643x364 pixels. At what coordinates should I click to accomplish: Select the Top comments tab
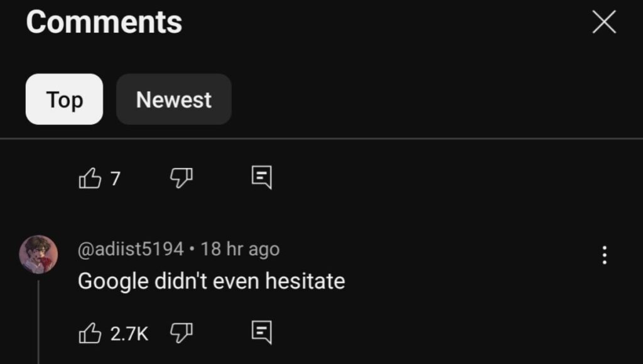(64, 99)
